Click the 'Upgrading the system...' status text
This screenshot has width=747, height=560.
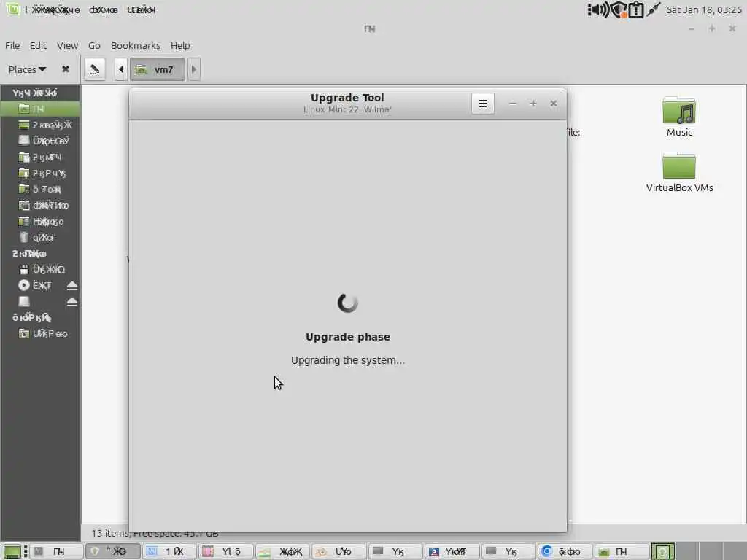348,360
